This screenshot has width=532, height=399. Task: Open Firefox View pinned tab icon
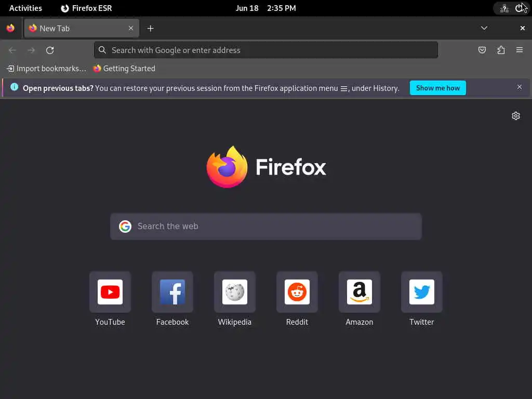[10, 28]
